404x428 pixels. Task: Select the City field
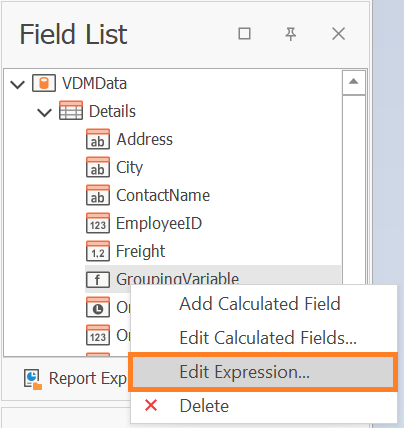pos(129,167)
